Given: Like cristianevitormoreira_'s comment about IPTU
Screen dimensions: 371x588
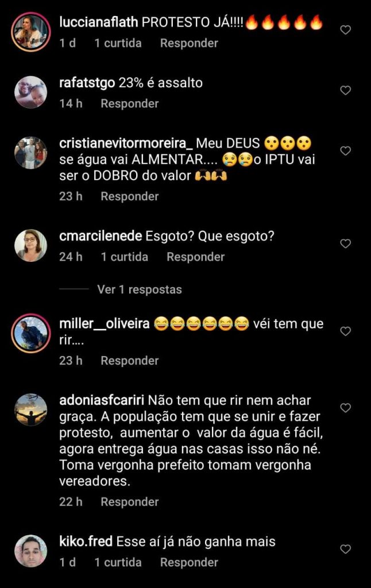Looking at the screenshot, I should coord(345,151).
